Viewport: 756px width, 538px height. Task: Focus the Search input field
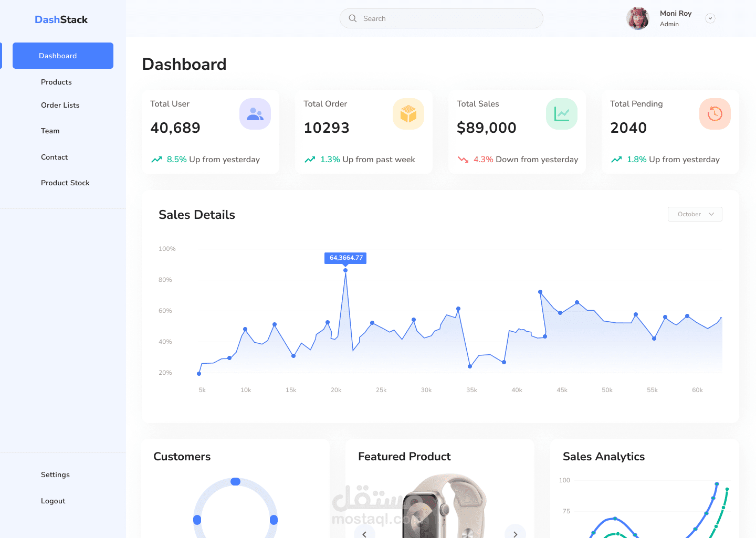point(442,18)
